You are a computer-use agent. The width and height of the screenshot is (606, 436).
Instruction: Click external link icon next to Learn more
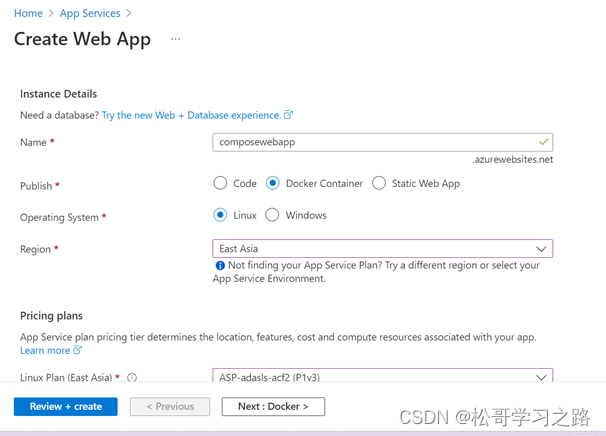click(x=78, y=350)
